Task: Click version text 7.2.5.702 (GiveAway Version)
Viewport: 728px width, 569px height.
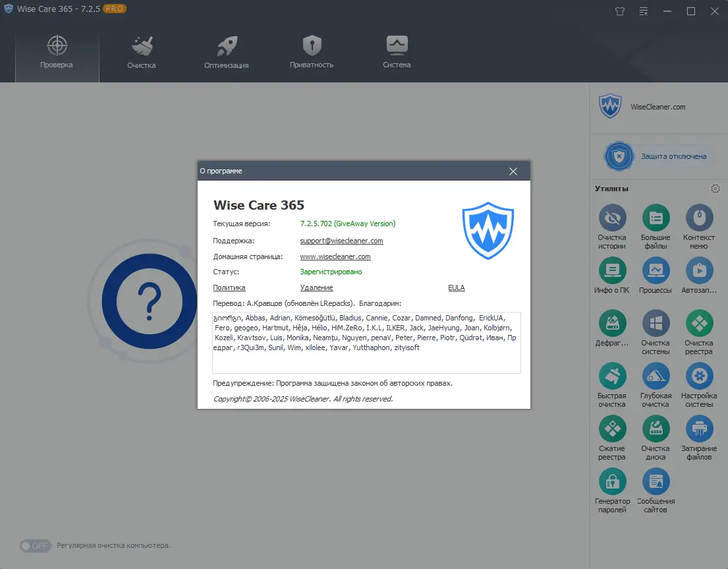Action: point(348,224)
